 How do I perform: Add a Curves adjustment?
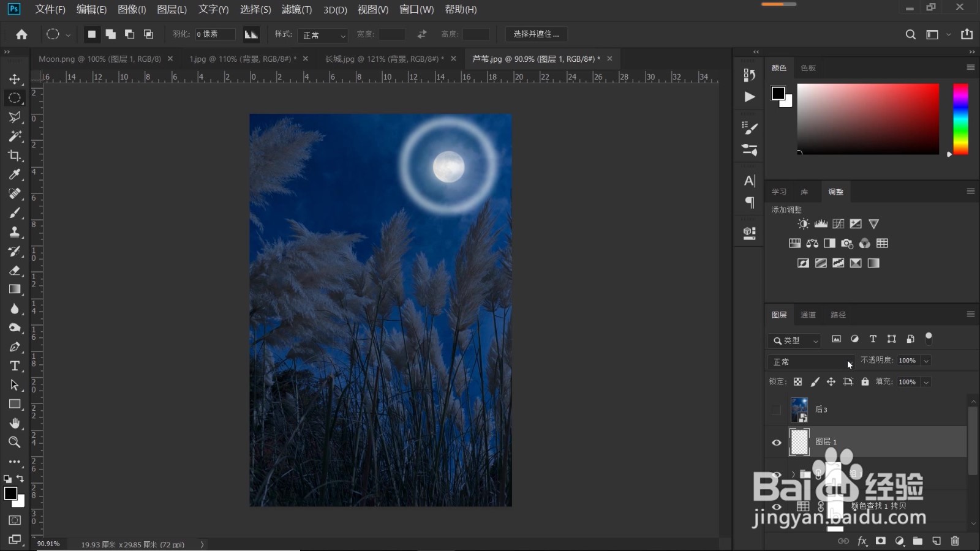coord(839,224)
